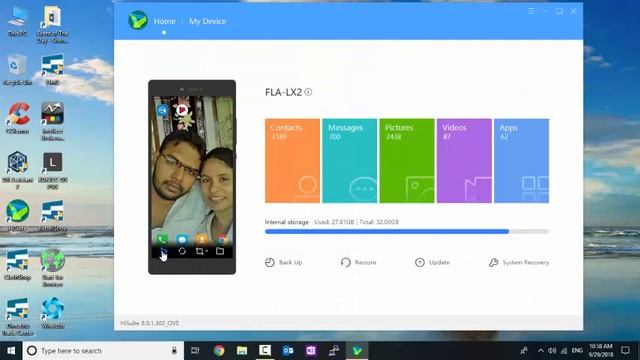Open the Messages tile

coord(349,161)
